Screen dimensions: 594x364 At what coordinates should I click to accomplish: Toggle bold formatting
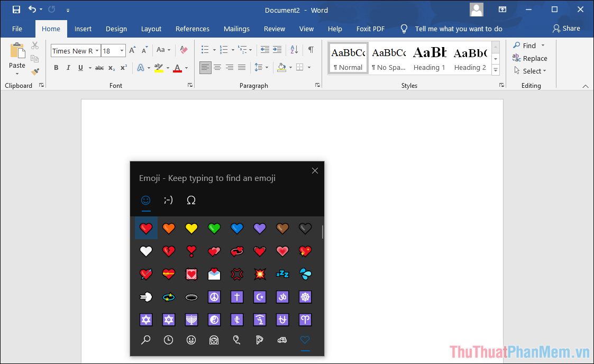coord(56,68)
